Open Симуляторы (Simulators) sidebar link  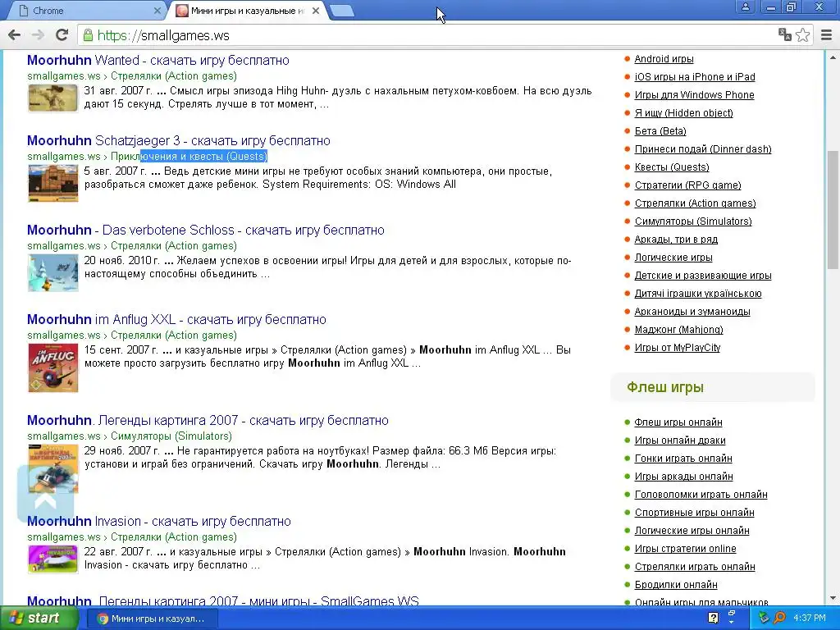[693, 221]
